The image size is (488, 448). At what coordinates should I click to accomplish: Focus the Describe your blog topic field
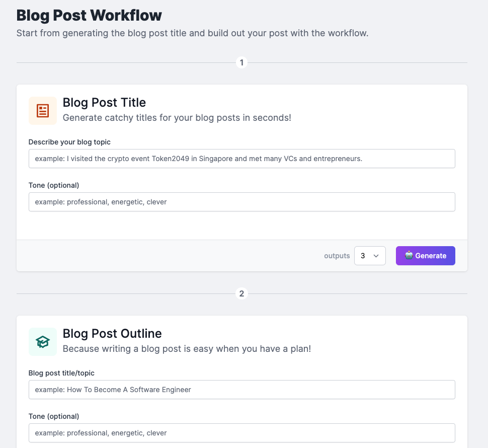(x=241, y=159)
